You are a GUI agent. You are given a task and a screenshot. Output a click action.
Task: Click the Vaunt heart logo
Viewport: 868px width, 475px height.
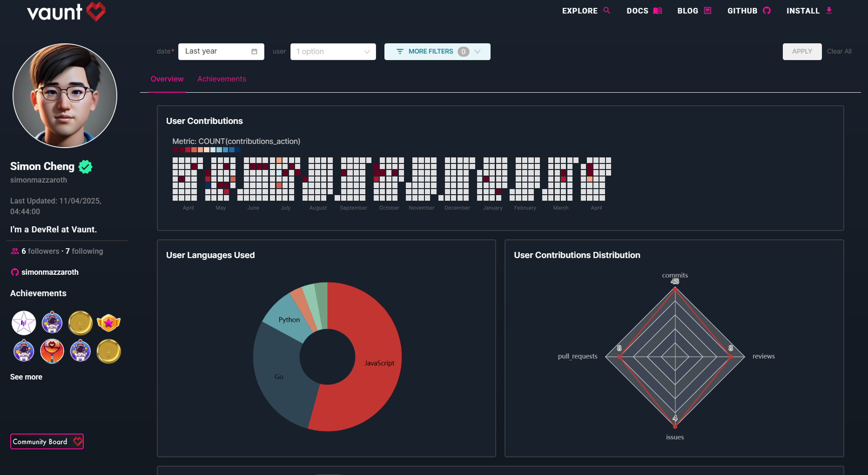[96, 11]
